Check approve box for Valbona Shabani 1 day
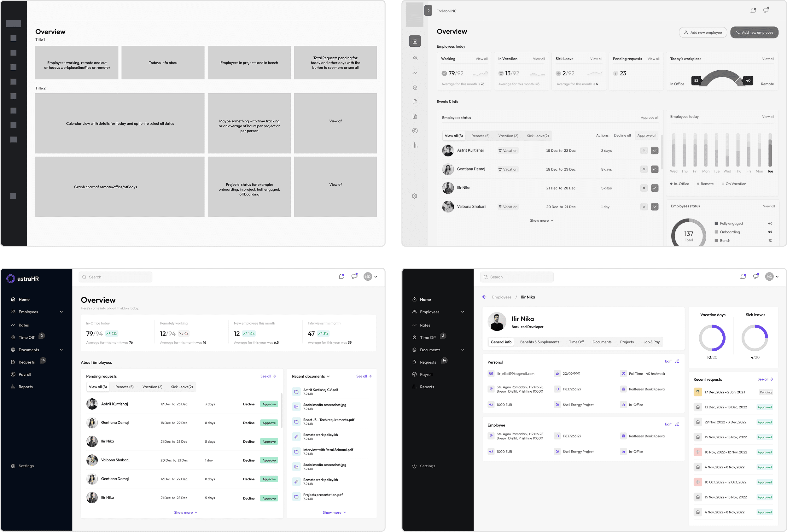 tap(655, 207)
